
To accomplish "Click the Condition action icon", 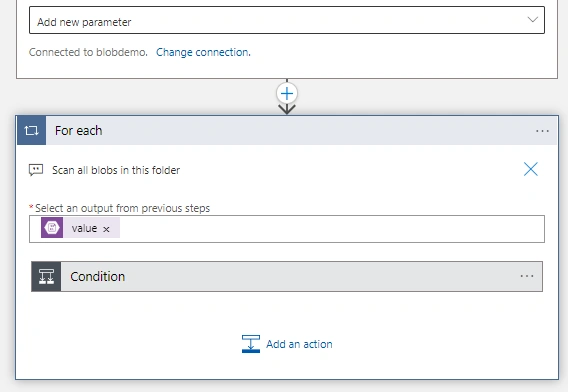I will pyautogui.click(x=46, y=276).
